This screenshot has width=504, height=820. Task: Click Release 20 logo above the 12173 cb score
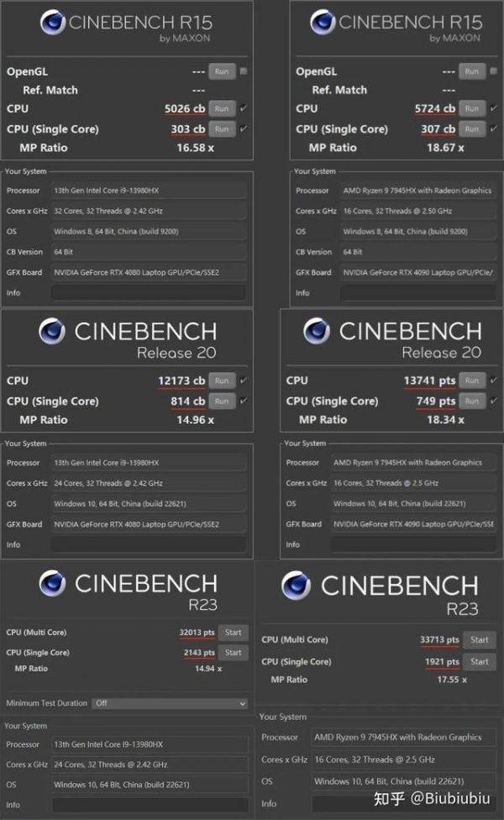pos(54,332)
